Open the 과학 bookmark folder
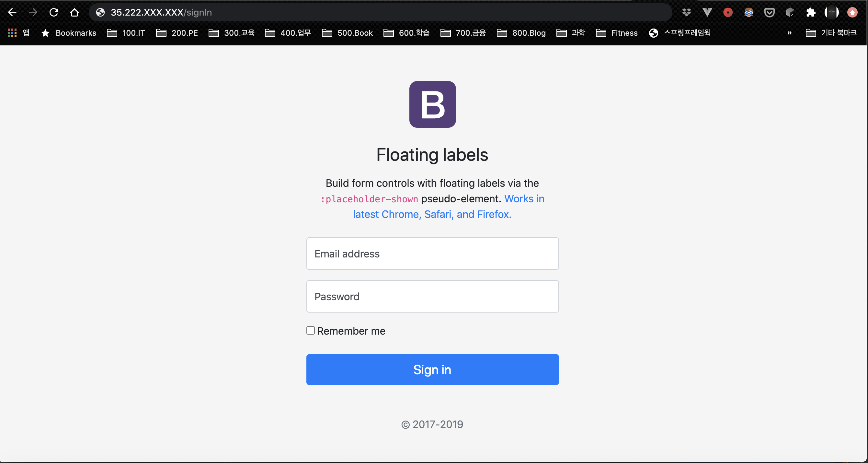This screenshot has height=463, width=868. (571, 33)
